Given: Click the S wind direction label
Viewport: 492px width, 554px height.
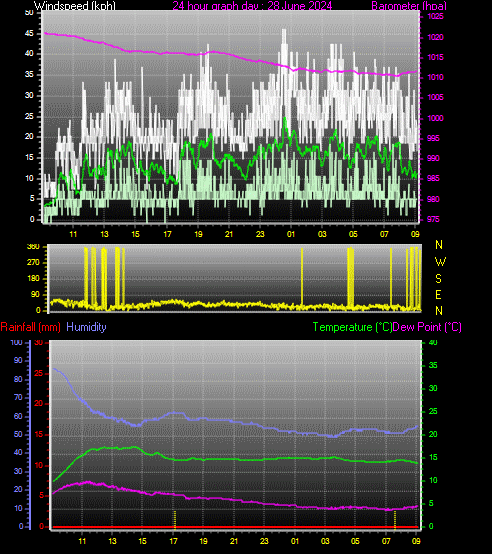Looking at the screenshot, I should pos(438,279).
